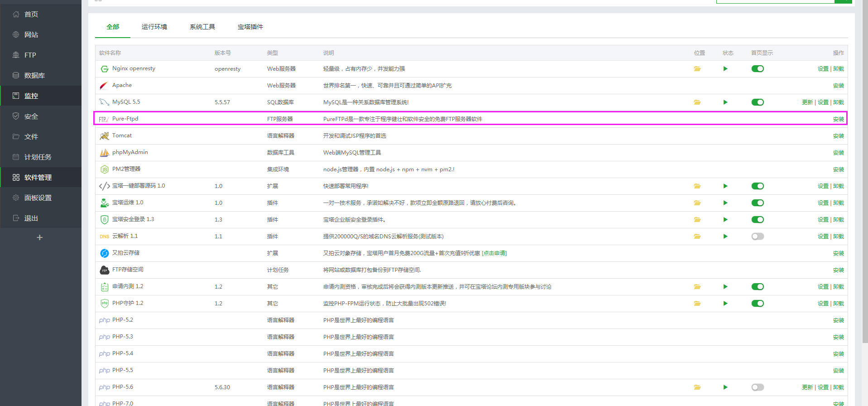This screenshot has height=406, width=868.
Task: Toggle homepage display for 宝塔运维
Action: pos(758,203)
